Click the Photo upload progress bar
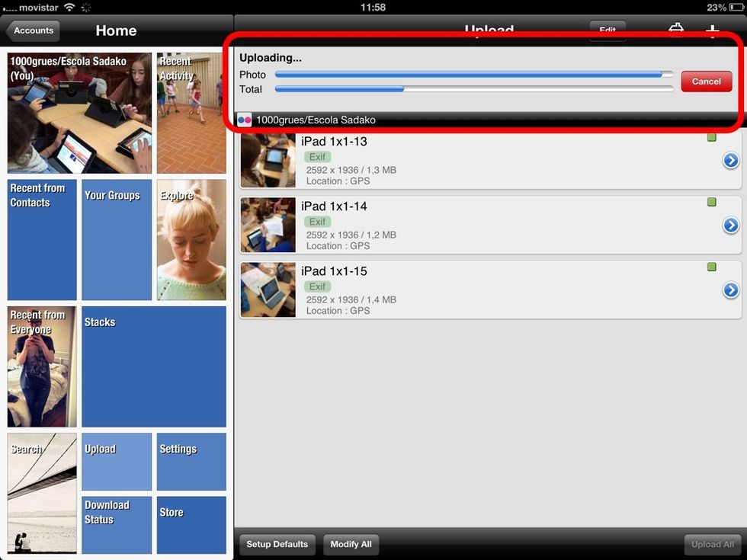This screenshot has width=747, height=560. (x=473, y=75)
